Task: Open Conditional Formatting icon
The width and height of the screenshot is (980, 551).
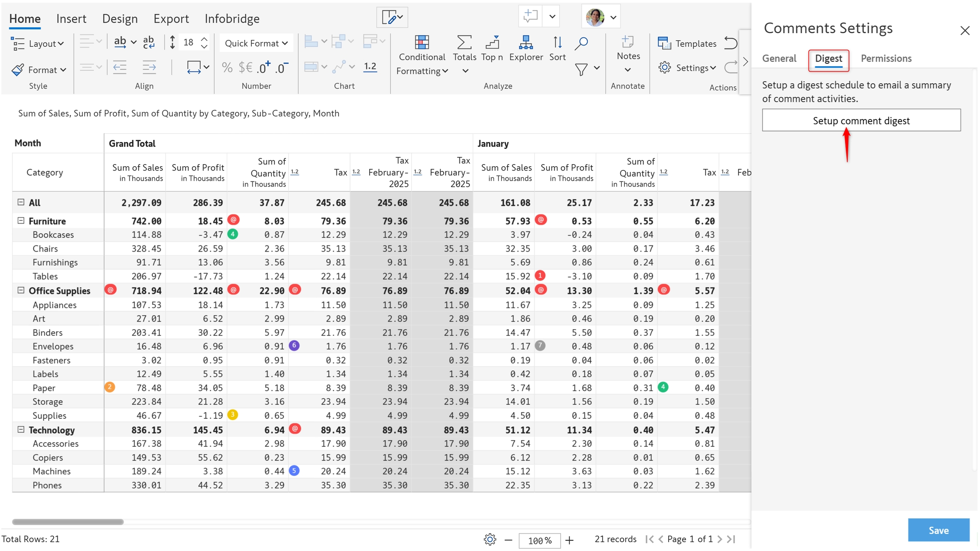Action: tap(422, 43)
